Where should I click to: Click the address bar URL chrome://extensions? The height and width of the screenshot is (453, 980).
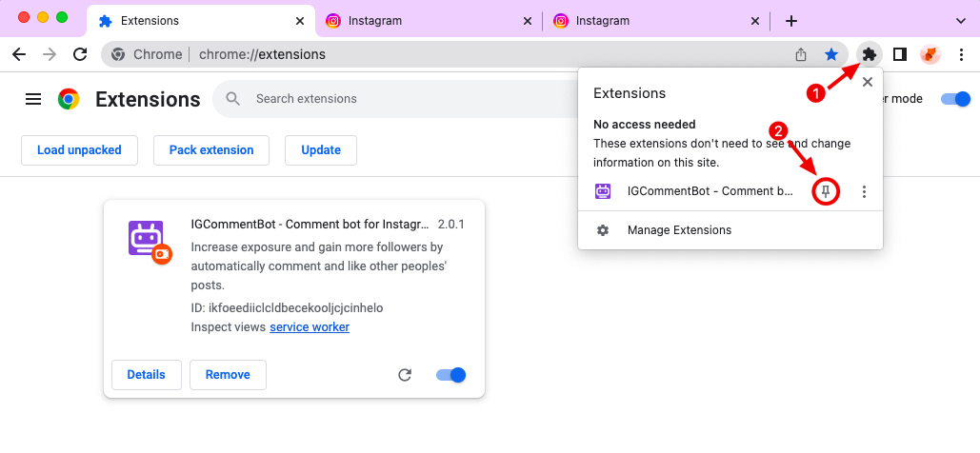click(263, 54)
